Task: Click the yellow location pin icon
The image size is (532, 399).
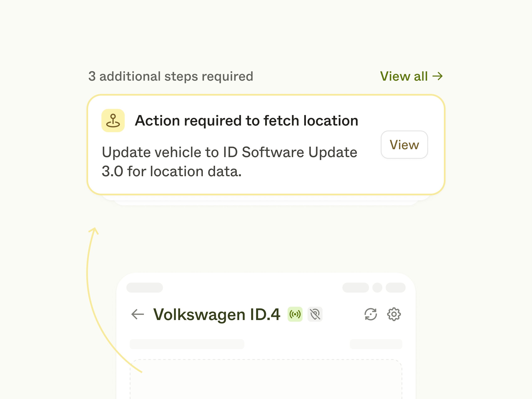Action: pos(113,121)
